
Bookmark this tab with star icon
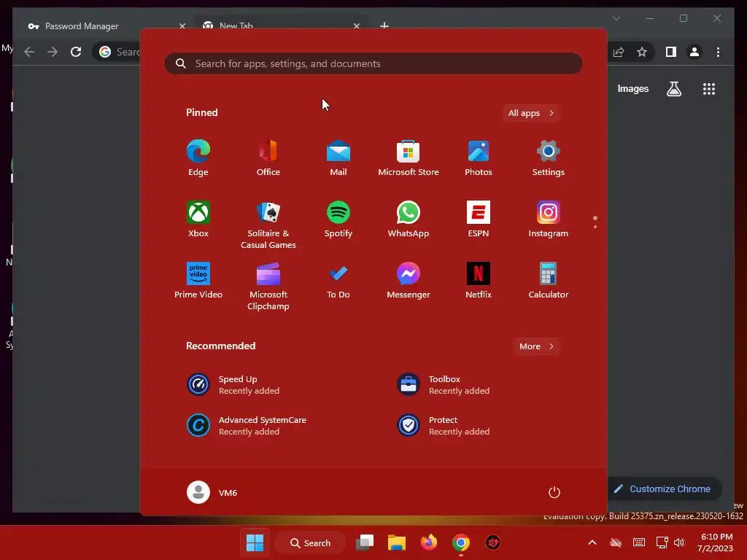(x=642, y=52)
